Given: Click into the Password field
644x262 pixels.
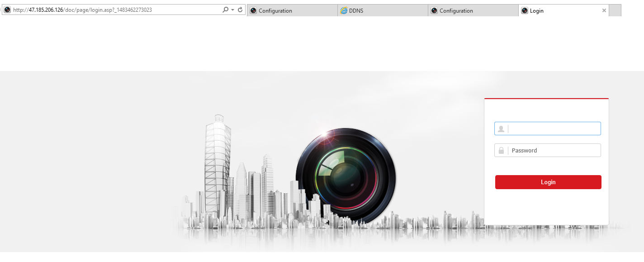Looking at the screenshot, I should tap(554, 151).
